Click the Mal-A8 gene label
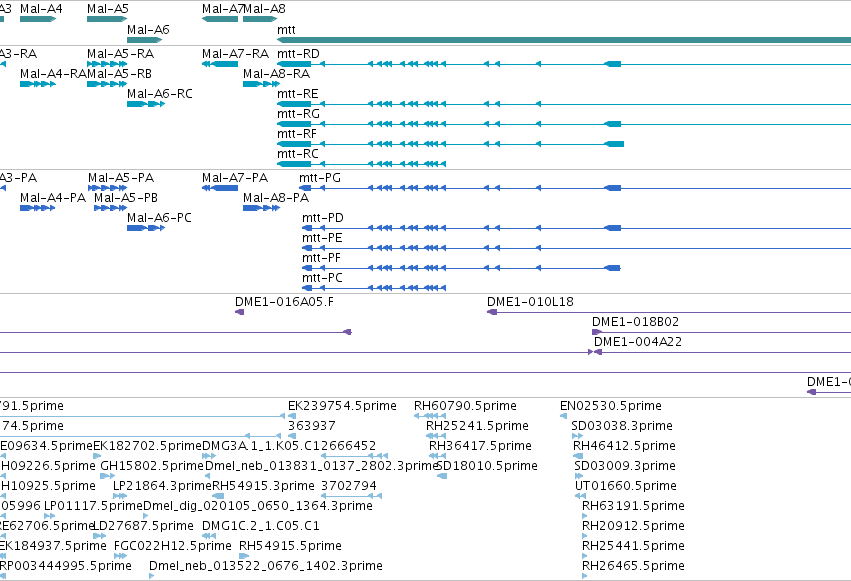The width and height of the screenshot is (851, 581). 264,9
